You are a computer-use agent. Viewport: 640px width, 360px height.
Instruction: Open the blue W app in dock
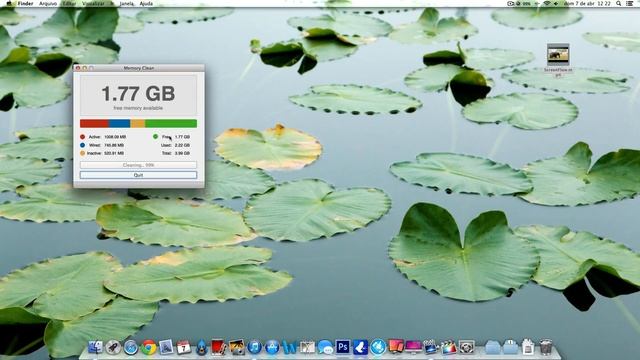289,347
